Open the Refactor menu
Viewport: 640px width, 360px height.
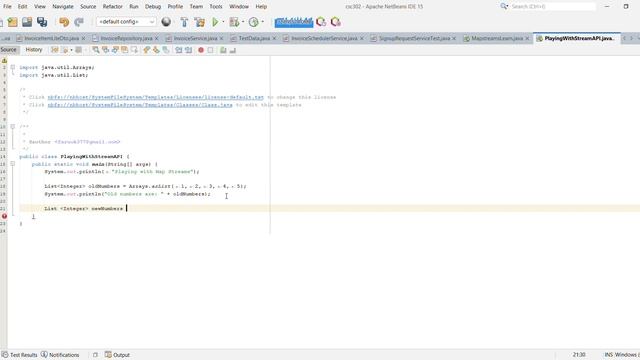[113, 7]
